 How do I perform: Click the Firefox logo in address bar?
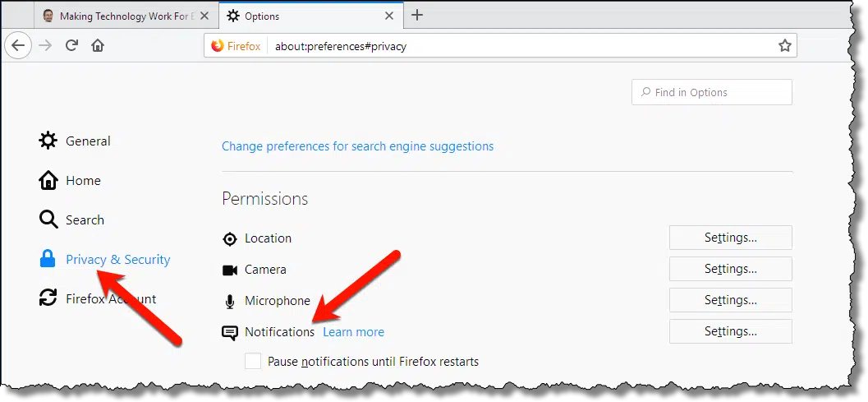click(218, 46)
